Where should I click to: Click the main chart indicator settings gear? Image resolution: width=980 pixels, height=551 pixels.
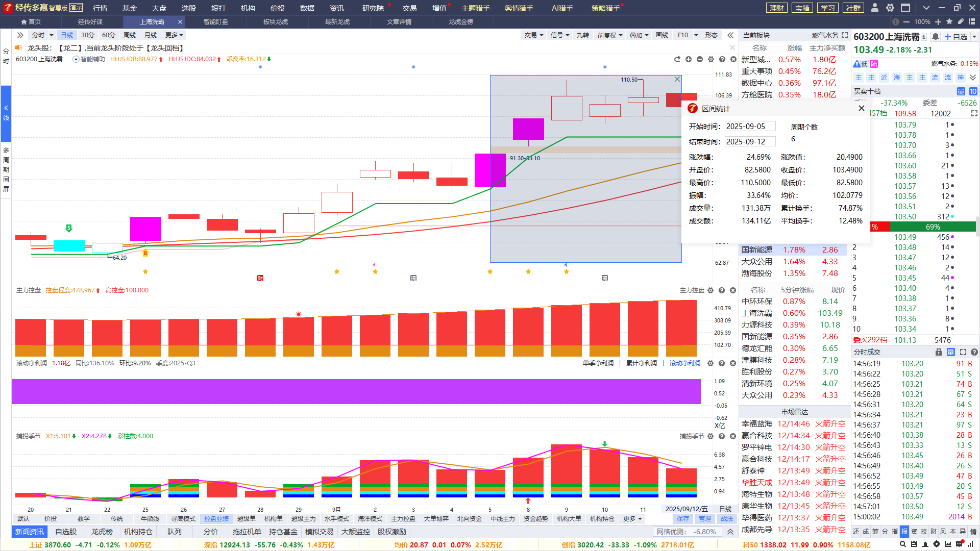click(x=711, y=60)
